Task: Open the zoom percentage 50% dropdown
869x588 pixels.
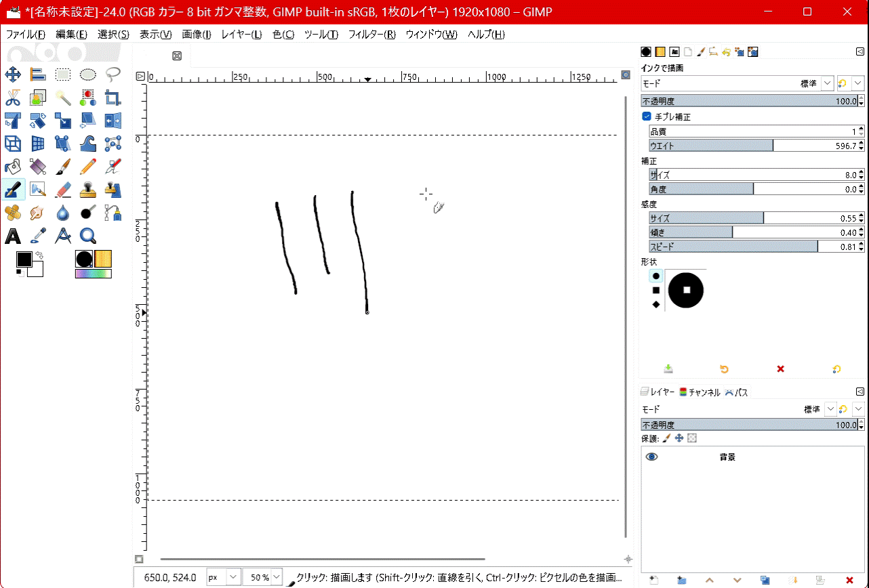Action: click(277, 577)
